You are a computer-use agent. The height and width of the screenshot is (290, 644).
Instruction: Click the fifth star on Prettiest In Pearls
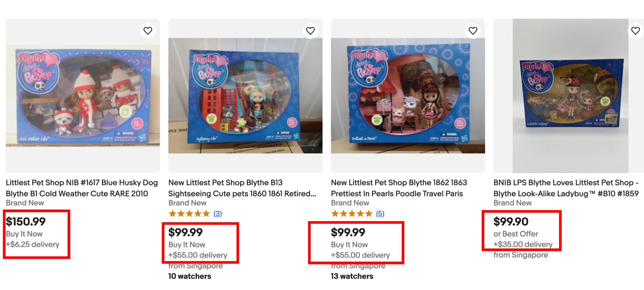368,214
